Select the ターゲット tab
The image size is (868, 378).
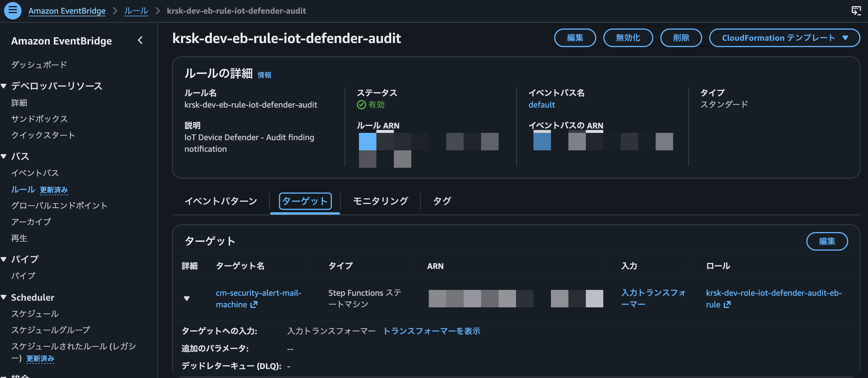tap(305, 201)
